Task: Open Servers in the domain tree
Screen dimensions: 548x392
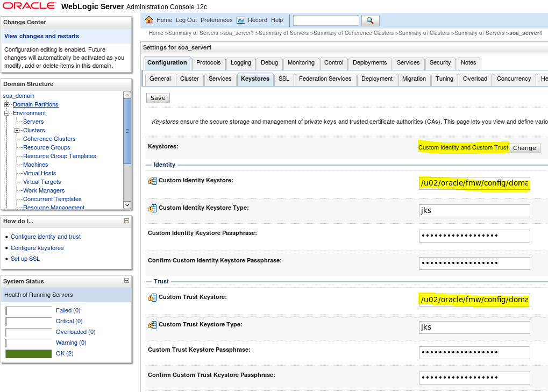Action: tap(33, 122)
